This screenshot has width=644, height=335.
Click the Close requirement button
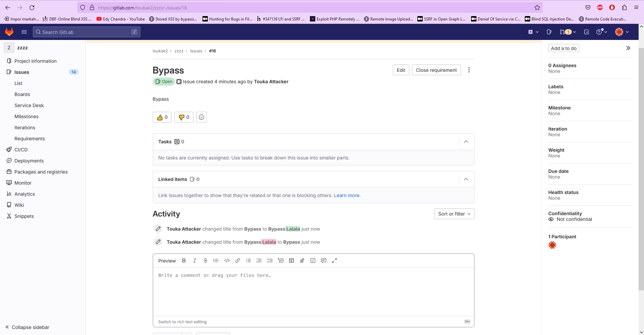point(436,70)
